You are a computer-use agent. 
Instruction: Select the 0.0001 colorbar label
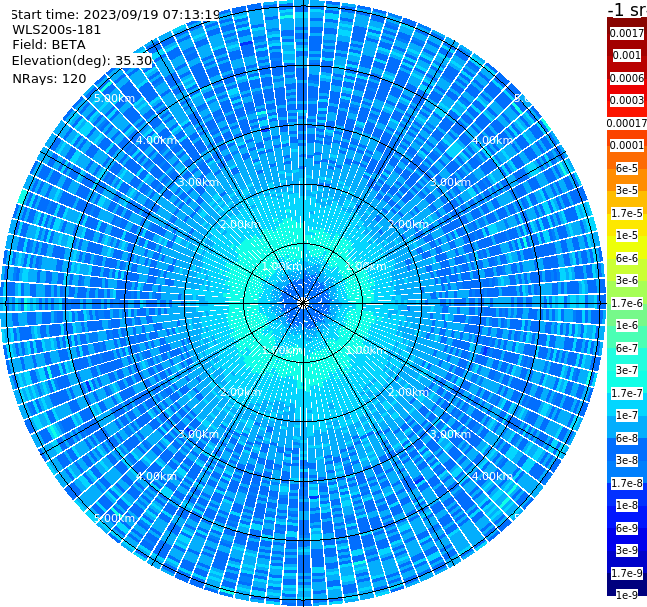[627, 145]
